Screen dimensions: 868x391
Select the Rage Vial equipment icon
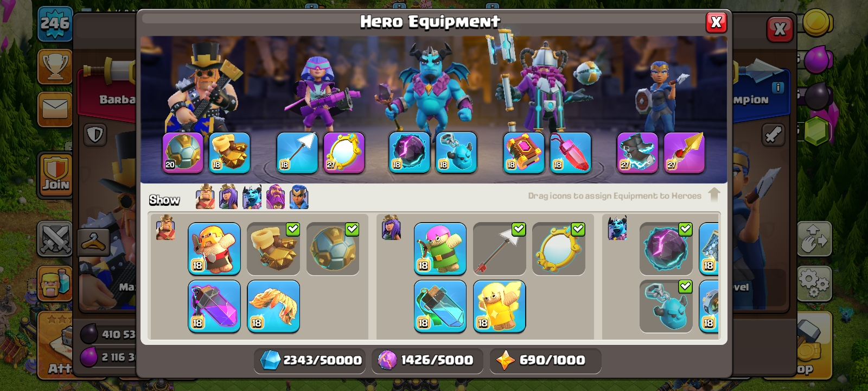tap(214, 306)
